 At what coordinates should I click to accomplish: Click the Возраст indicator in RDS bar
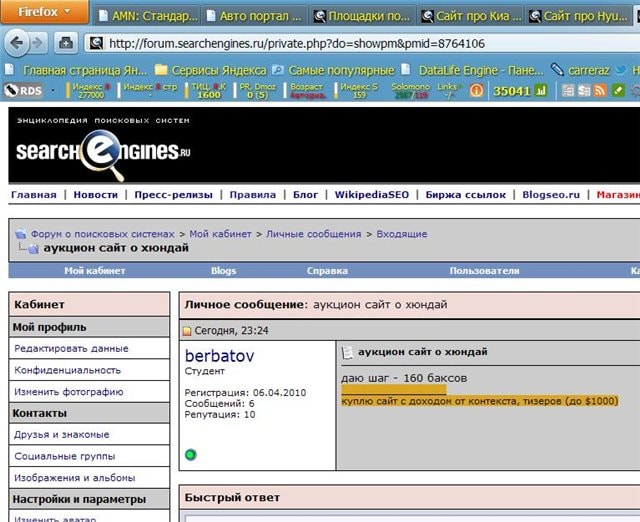pos(307,91)
